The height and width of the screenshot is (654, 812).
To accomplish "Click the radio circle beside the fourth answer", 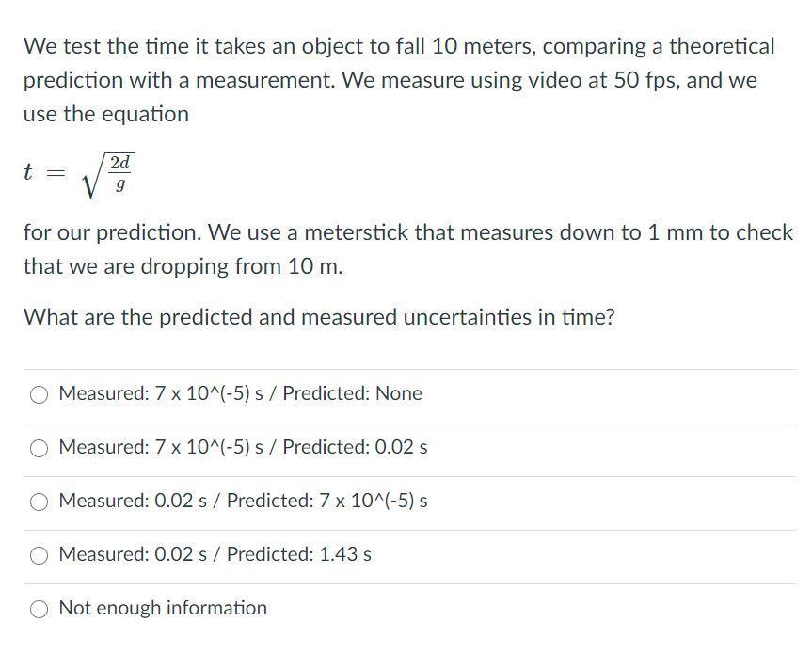I will (40, 555).
